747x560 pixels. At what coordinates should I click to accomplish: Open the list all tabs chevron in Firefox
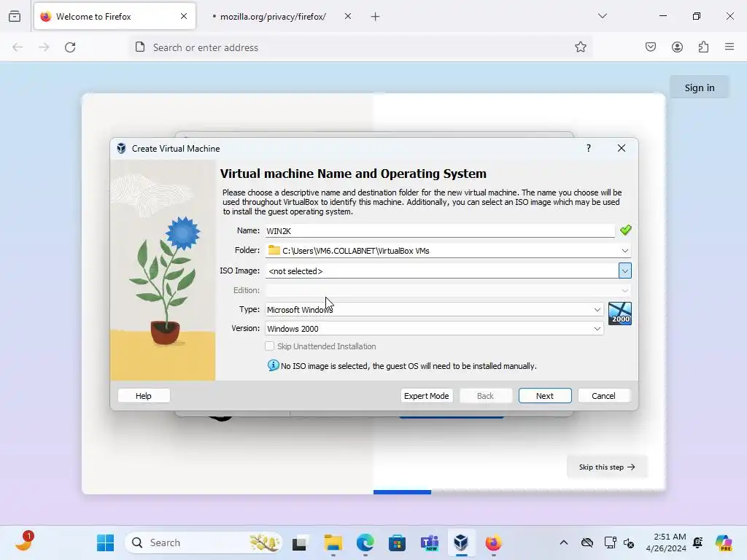click(603, 16)
